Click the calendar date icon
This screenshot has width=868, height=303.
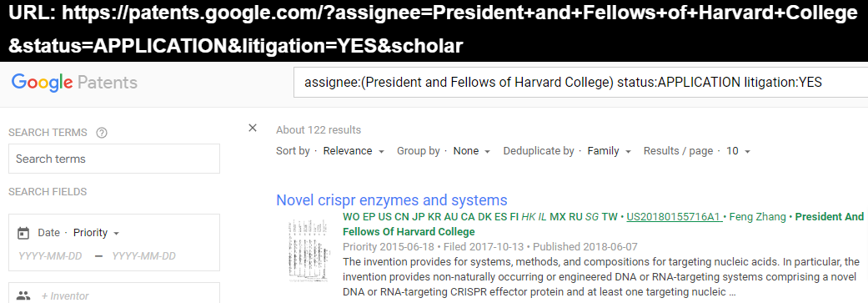23,233
